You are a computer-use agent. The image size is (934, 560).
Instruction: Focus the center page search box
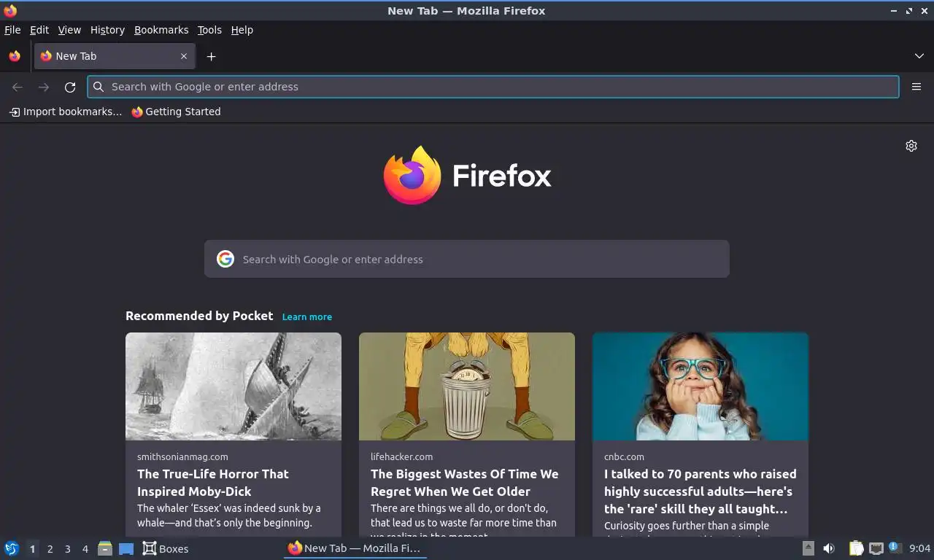point(467,259)
